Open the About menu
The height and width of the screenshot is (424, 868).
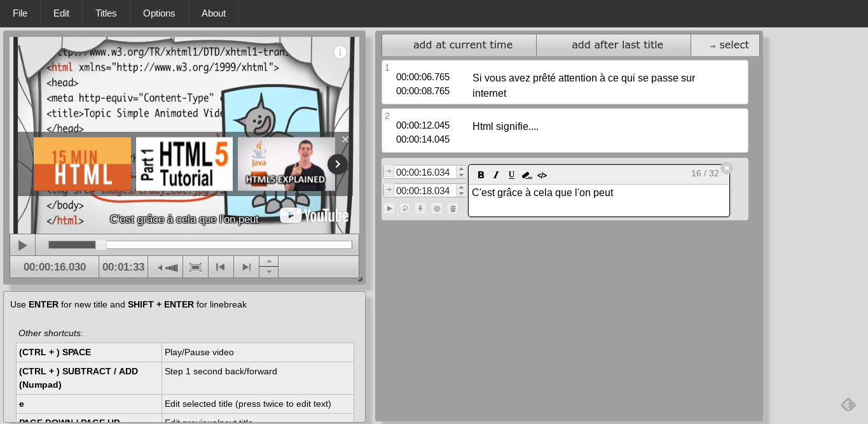pos(214,13)
